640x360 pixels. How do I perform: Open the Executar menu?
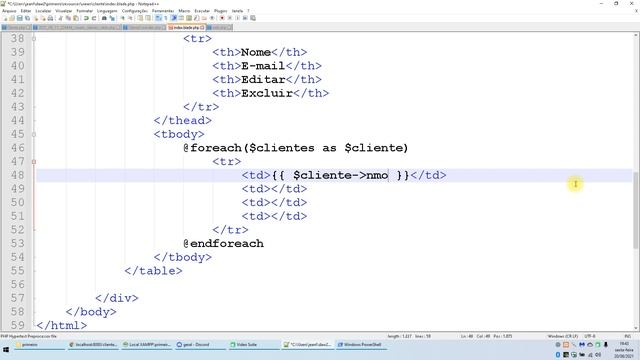pyautogui.click(x=202, y=11)
